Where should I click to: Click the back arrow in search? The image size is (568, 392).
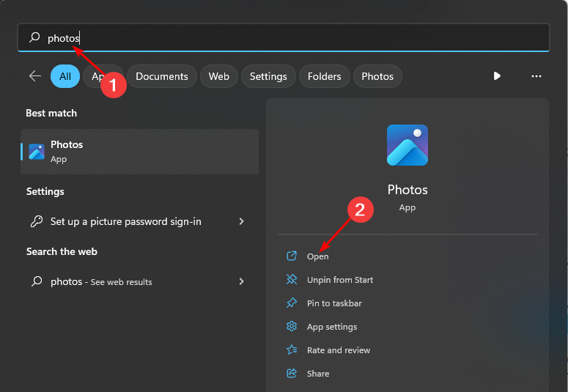point(34,76)
